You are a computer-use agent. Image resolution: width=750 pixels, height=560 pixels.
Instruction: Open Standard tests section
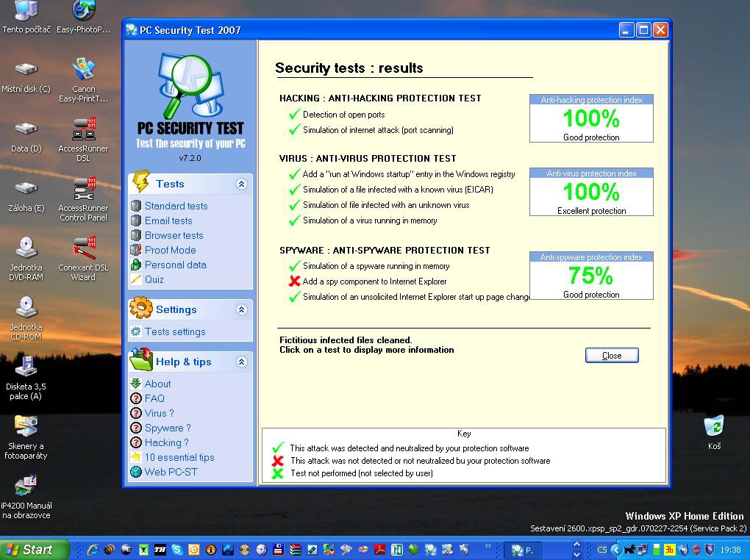176,206
